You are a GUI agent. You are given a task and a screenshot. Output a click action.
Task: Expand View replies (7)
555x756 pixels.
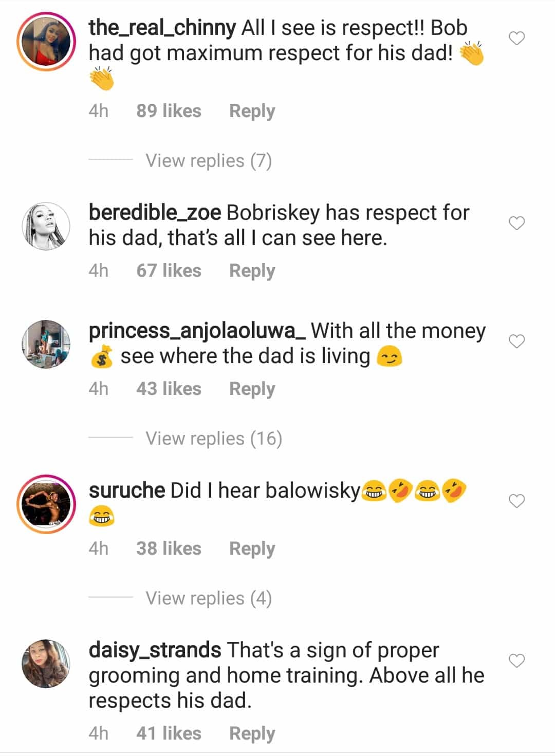209,161
